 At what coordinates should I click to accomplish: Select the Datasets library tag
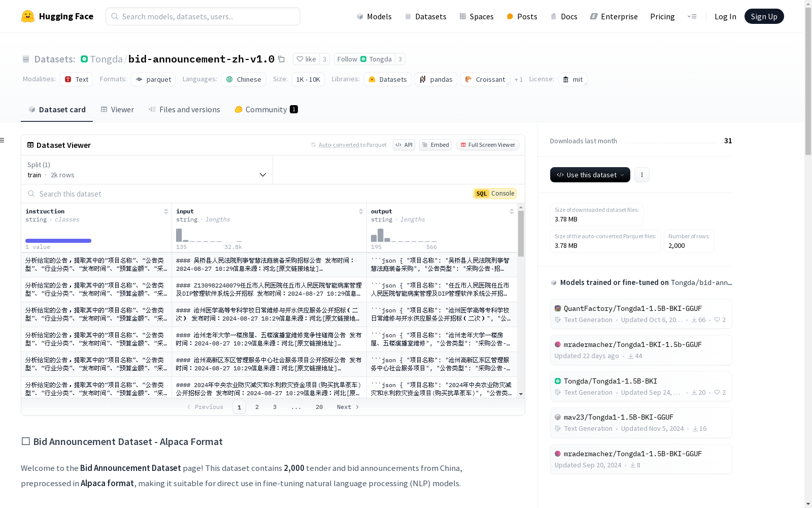388,79
